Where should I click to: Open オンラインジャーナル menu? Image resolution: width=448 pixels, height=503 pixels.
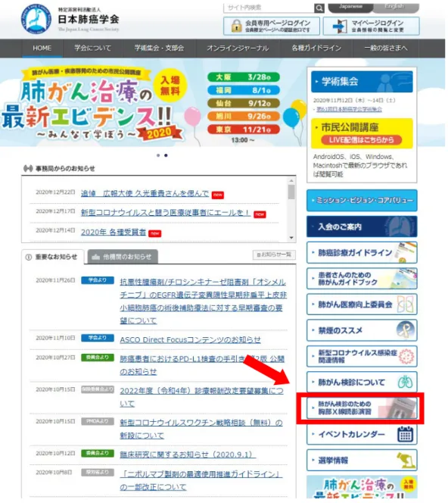click(x=238, y=48)
